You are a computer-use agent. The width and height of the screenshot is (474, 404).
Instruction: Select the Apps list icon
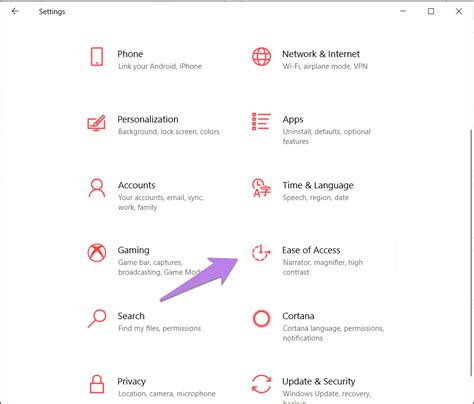click(x=261, y=121)
